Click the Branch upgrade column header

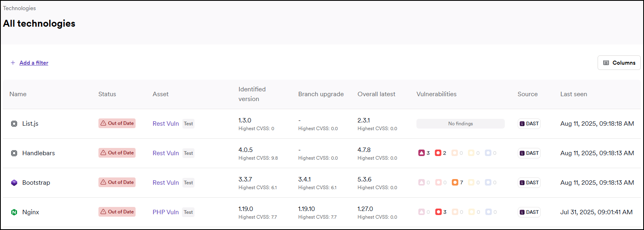coord(321,94)
